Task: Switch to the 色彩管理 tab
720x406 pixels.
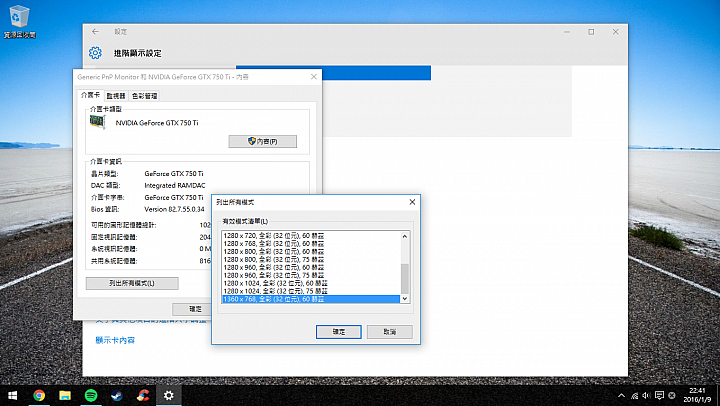Action: pyautogui.click(x=145, y=96)
